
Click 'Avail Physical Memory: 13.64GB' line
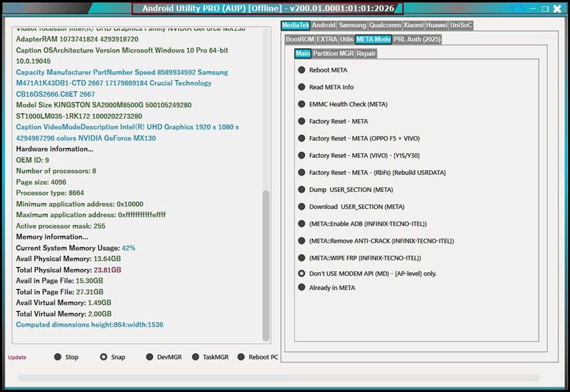point(68,258)
